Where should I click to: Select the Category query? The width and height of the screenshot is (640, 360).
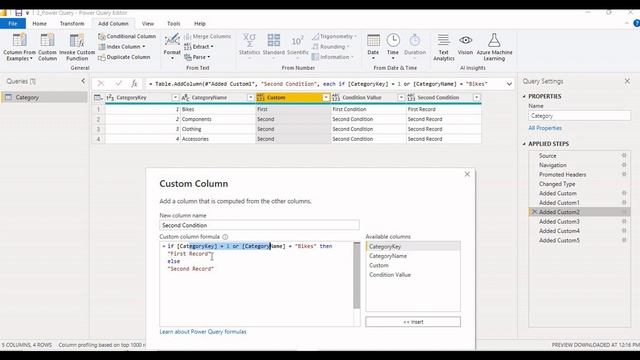coord(44,97)
